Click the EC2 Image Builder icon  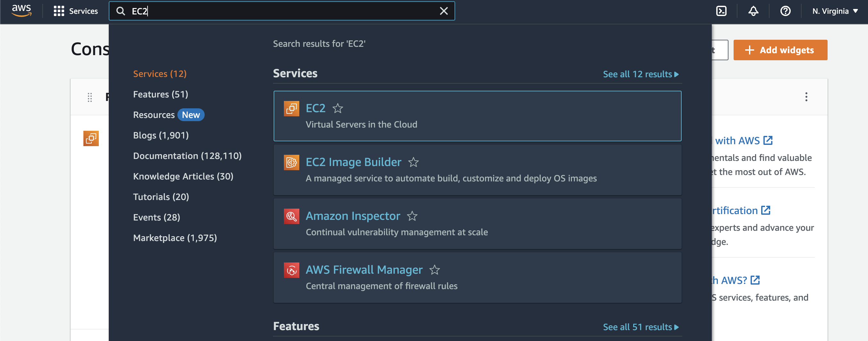[x=292, y=162]
